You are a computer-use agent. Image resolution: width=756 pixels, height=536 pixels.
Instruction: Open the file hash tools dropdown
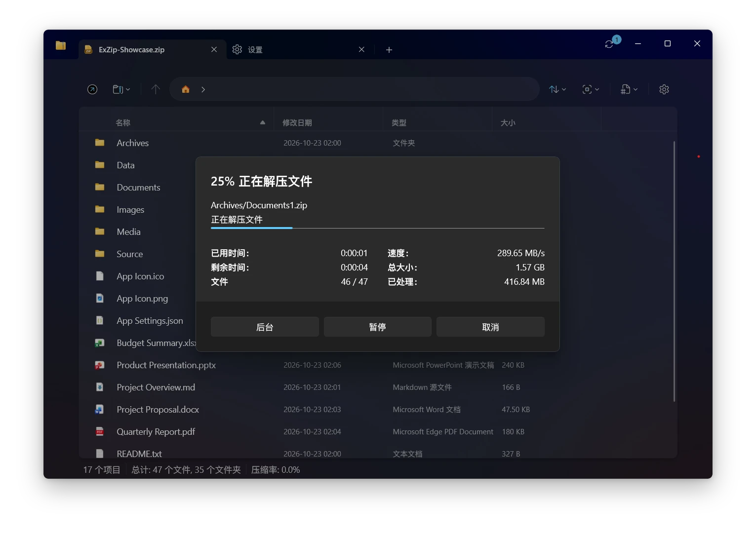[x=629, y=89]
